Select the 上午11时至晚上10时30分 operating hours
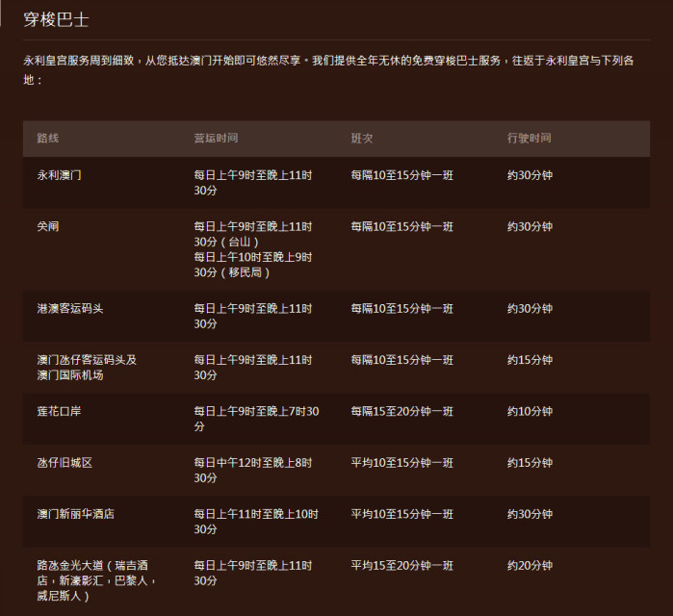Screen dimensions: 673x616 (x=255, y=522)
